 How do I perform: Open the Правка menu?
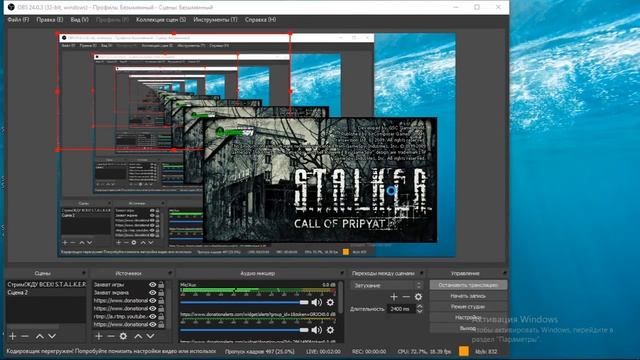click(49, 20)
